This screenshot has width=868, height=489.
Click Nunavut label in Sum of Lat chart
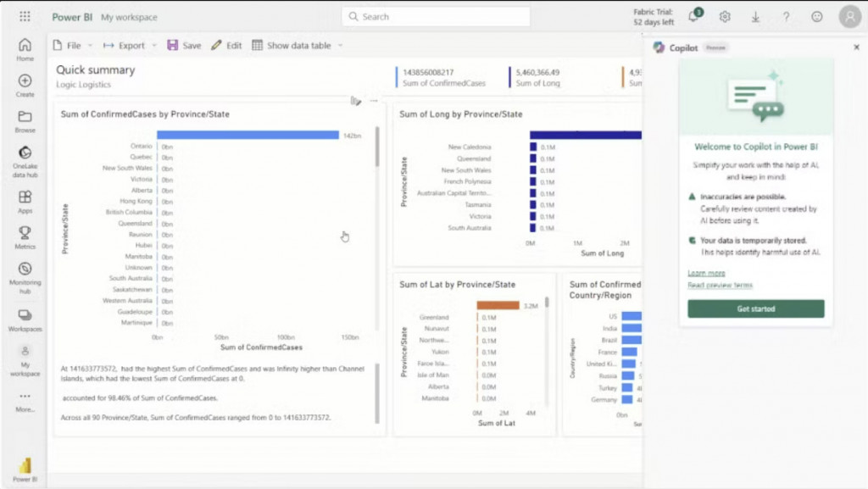tap(437, 329)
